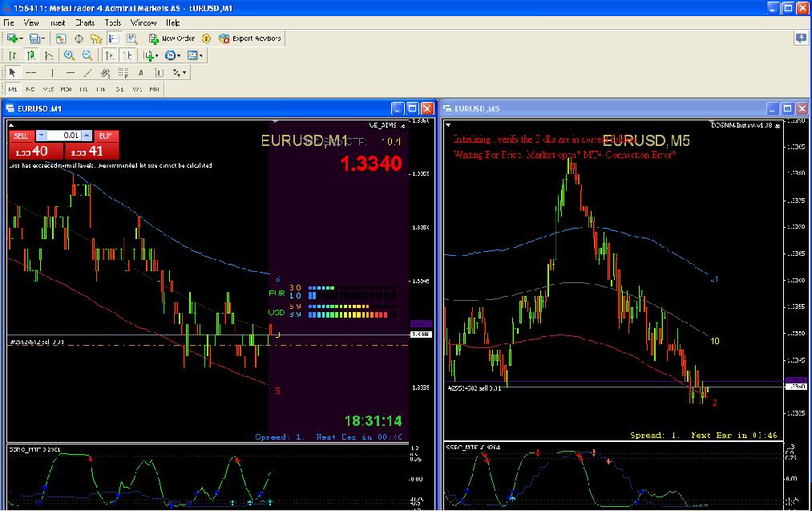Expand the Profiles dropdown arrow
Screen dimensions: 812x511
[x=43, y=39]
